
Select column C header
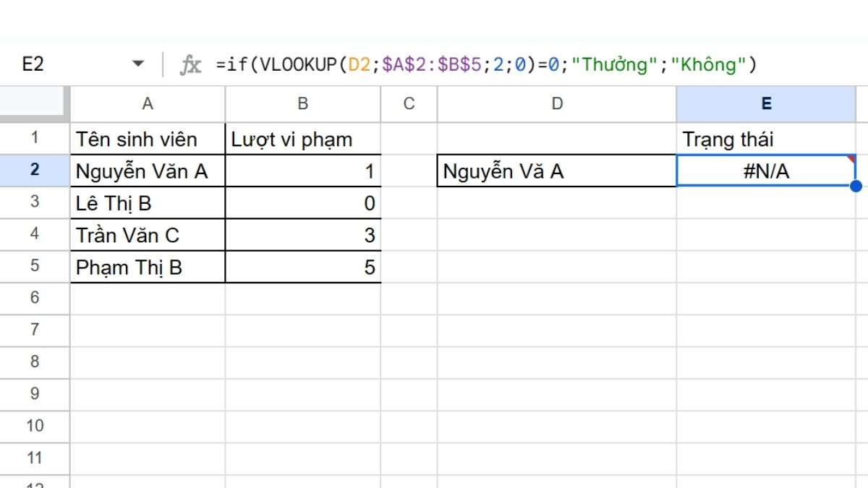pos(409,104)
